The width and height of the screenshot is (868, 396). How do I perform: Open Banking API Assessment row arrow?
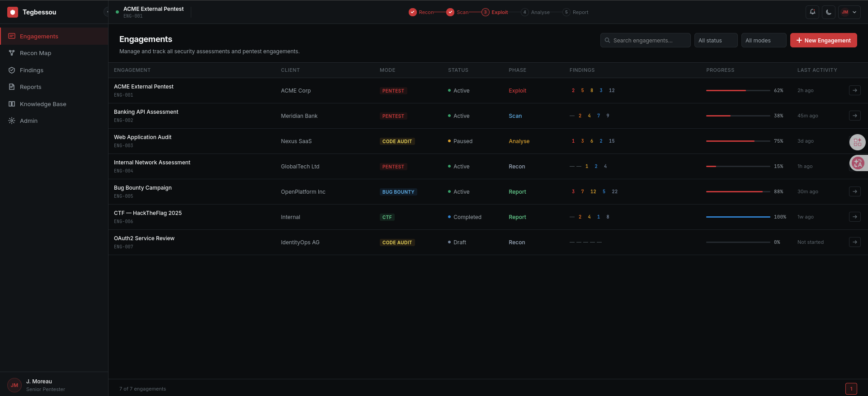(x=854, y=116)
